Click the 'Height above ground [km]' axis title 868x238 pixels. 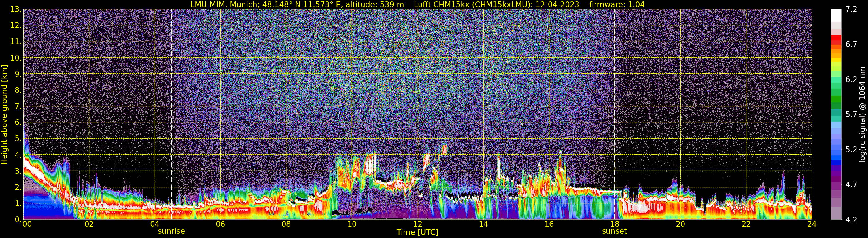[x=4, y=114]
